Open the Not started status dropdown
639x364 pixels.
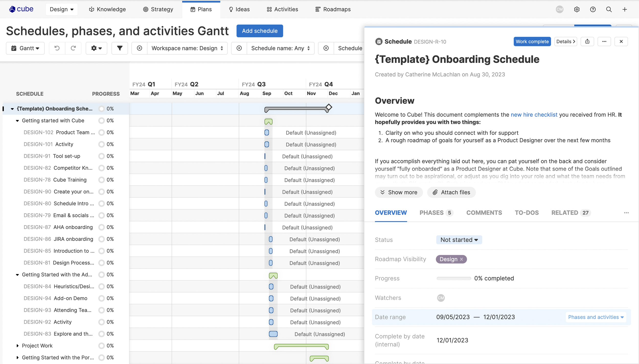(459, 240)
